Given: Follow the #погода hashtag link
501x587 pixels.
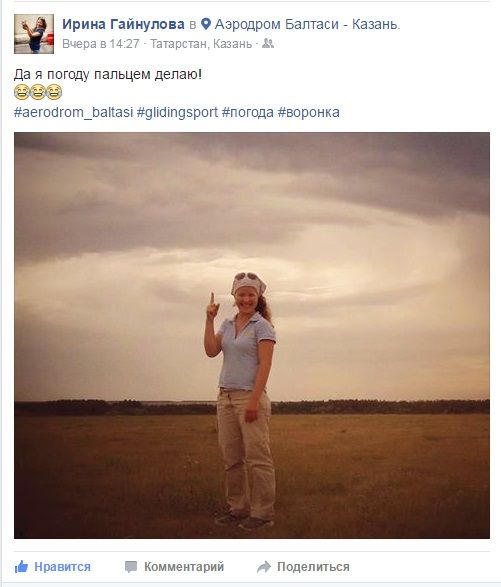Looking at the screenshot, I should tap(248, 112).
